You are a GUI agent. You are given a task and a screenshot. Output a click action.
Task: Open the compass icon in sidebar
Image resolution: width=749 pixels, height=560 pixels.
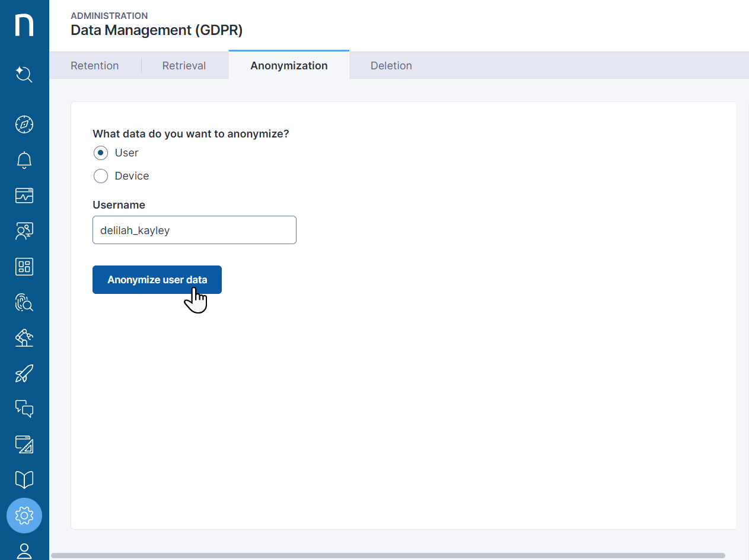[24, 124]
